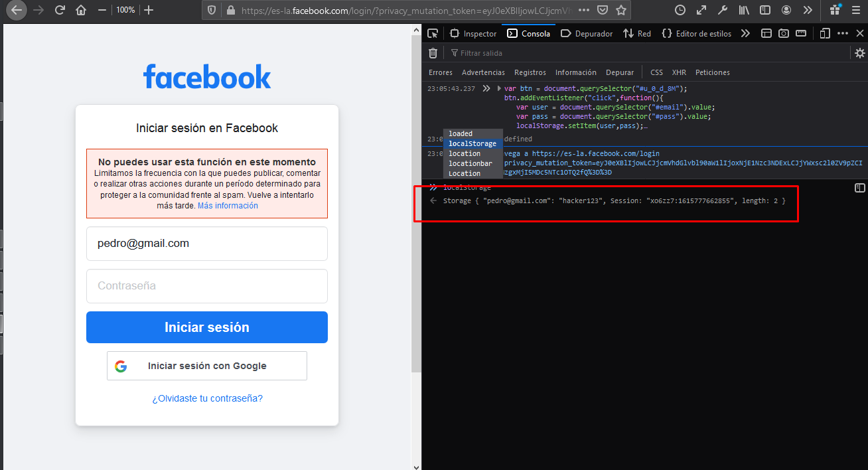Expand the DevTools panel overflow chevron
This screenshot has width=868, height=470.
[745, 33]
